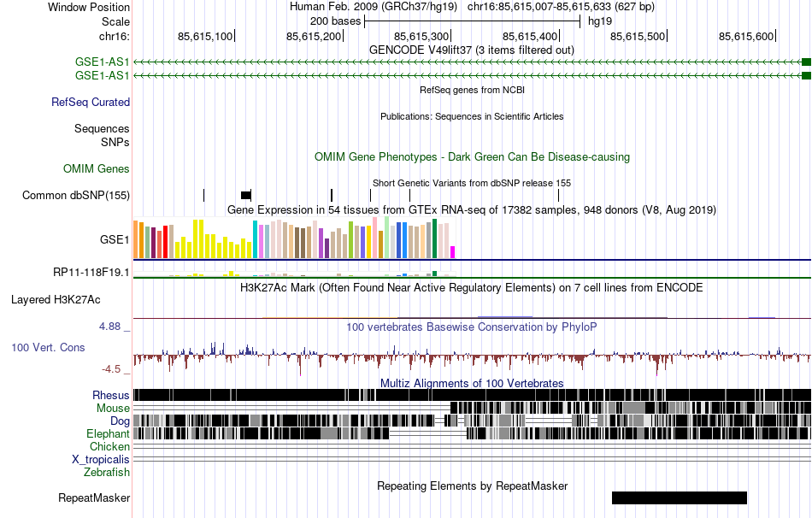Click the PhyloP maximum value 4.88

tap(109, 327)
